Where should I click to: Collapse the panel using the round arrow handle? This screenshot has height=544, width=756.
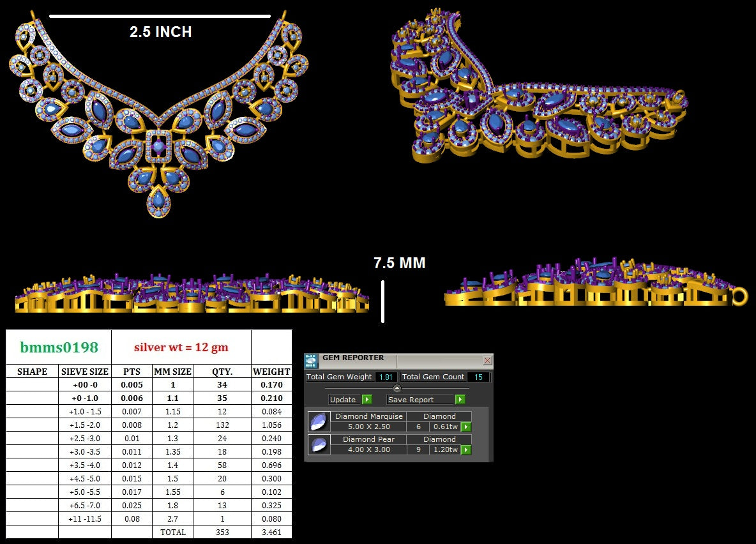tap(397, 388)
